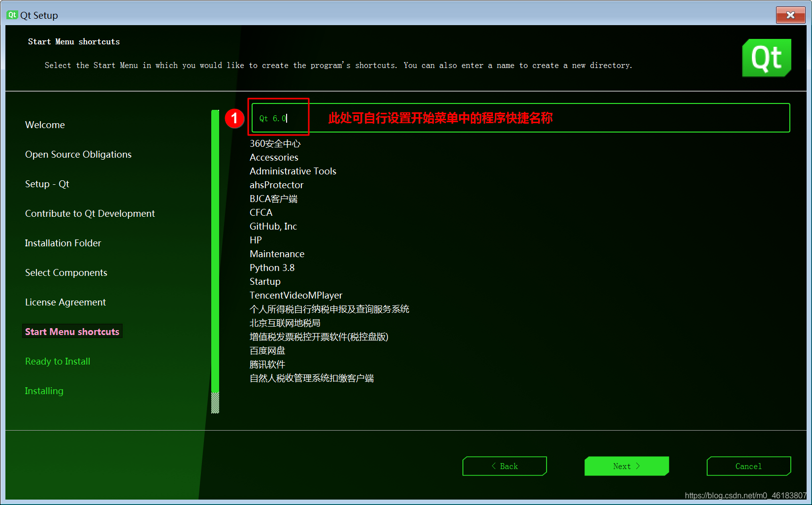Click the highlighted Start Menu shortcuts step
812x505 pixels.
tap(72, 332)
